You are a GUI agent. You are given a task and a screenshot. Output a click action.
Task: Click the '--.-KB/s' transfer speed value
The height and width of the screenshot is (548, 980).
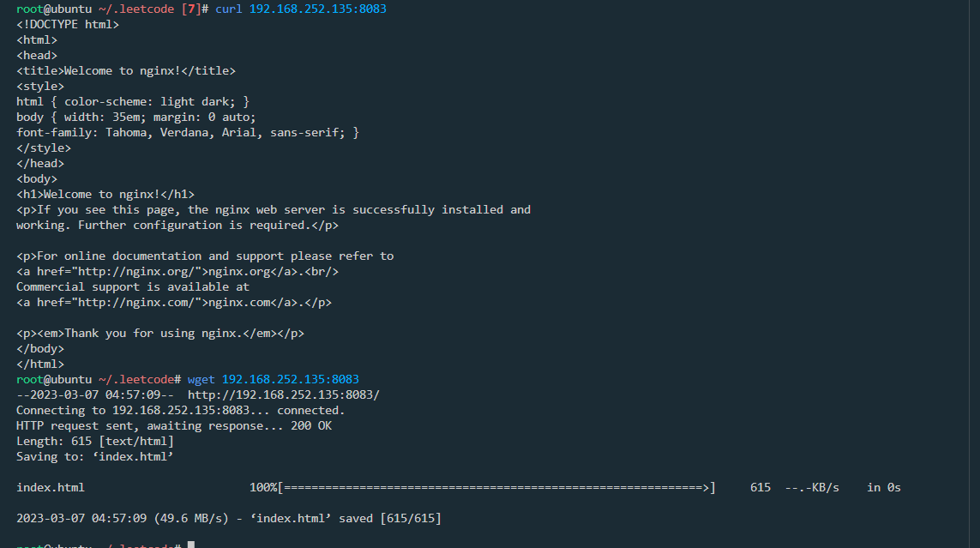point(812,487)
